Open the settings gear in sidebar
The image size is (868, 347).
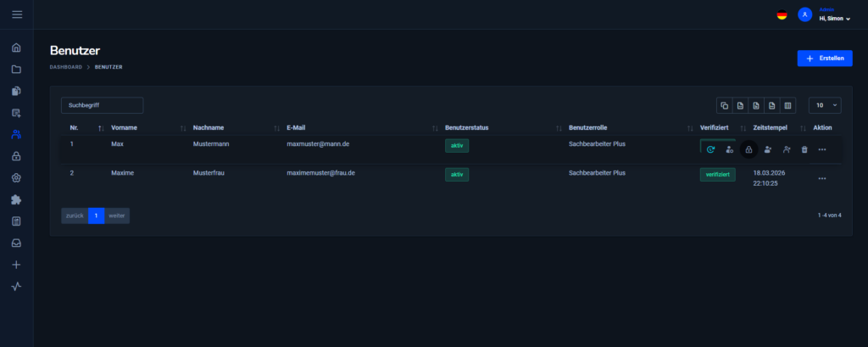(16, 178)
